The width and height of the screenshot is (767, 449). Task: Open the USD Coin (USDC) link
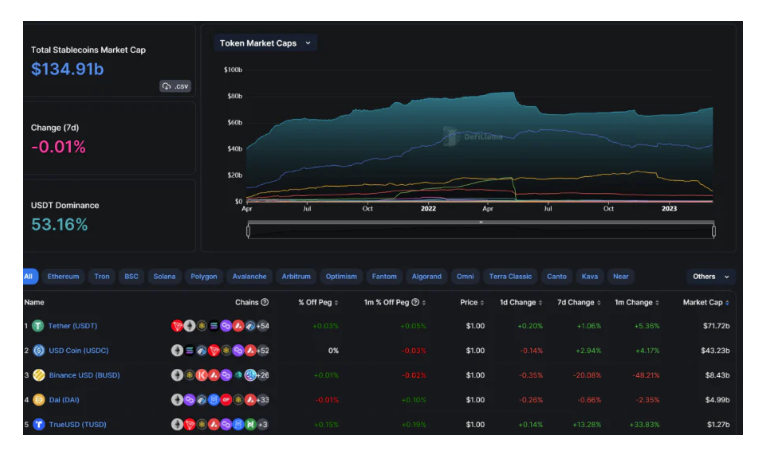[78, 350]
